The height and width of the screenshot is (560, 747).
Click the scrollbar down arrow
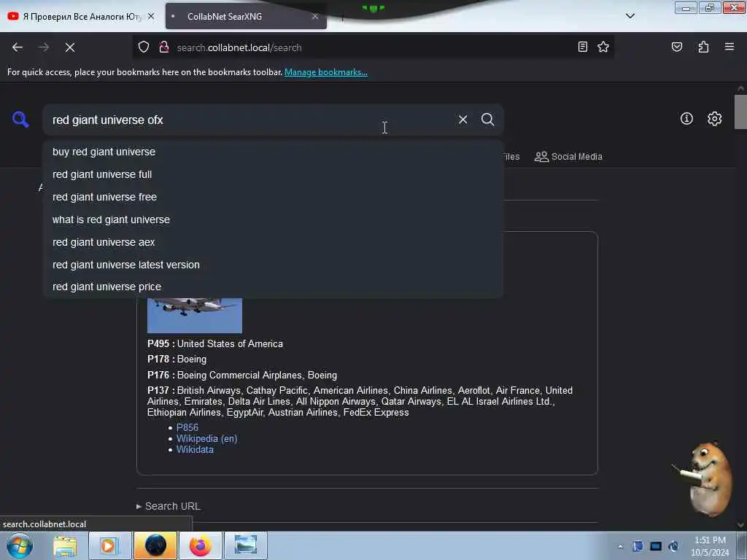click(x=740, y=525)
